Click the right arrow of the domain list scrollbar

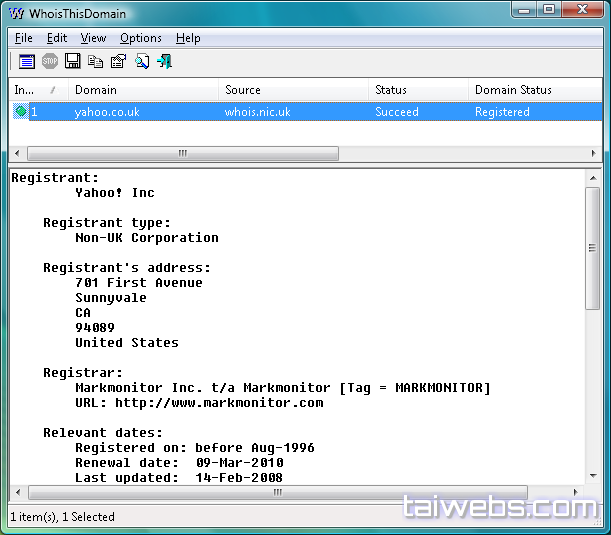(x=593, y=154)
